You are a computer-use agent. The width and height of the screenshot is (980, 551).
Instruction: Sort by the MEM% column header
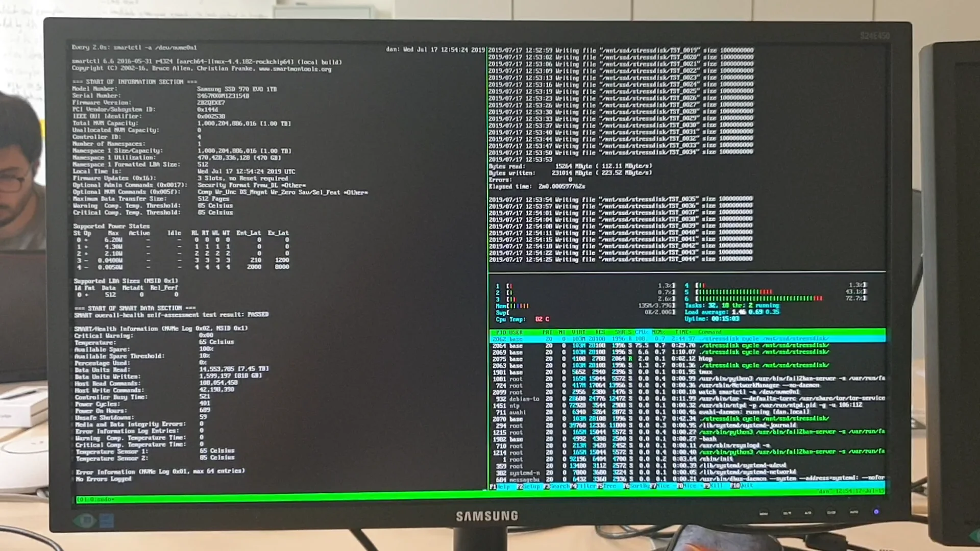pos(658,332)
